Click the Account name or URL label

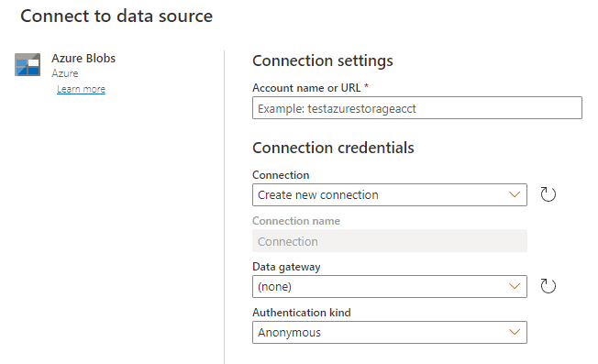point(310,88)
